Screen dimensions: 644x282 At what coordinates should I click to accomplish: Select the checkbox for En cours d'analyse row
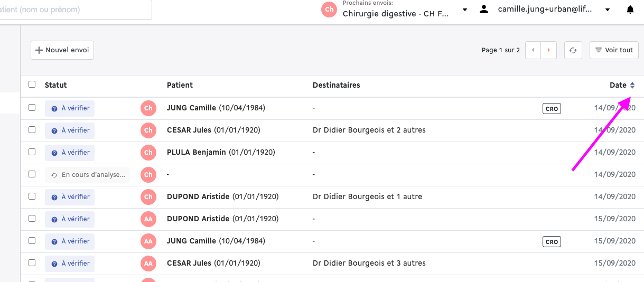(32, 174)
